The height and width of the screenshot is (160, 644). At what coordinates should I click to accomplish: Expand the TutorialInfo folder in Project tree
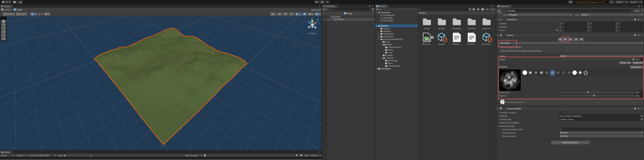click(x=379, y=34)
